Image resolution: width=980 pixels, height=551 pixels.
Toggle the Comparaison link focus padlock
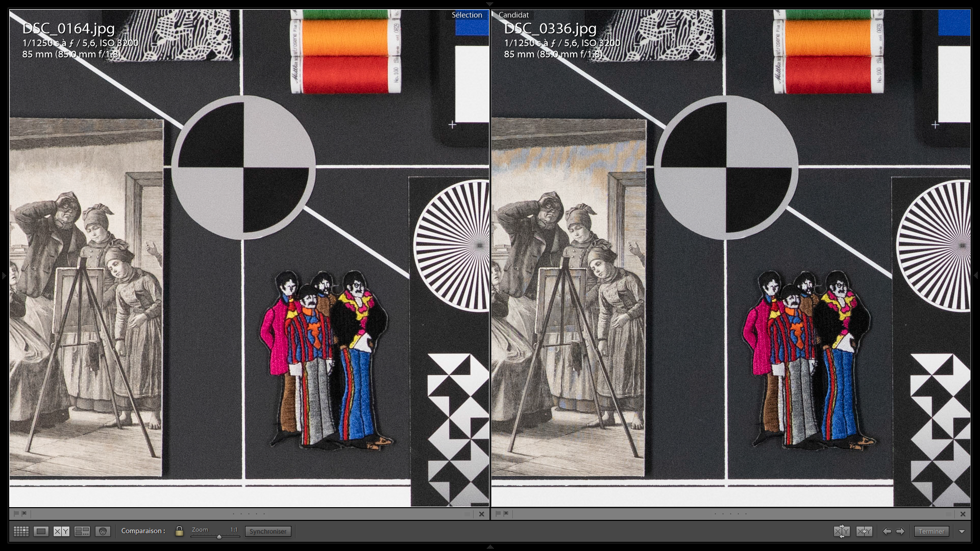pos(179,531)
